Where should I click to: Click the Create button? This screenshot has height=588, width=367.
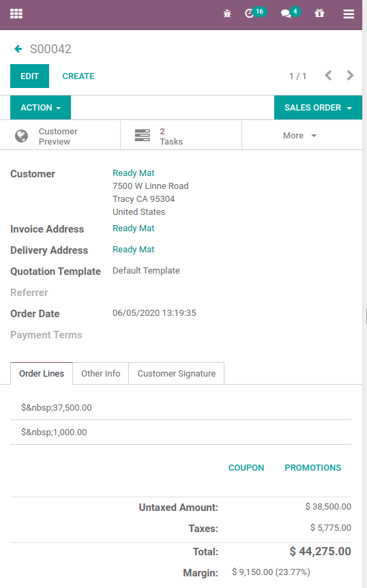point(78,76)
